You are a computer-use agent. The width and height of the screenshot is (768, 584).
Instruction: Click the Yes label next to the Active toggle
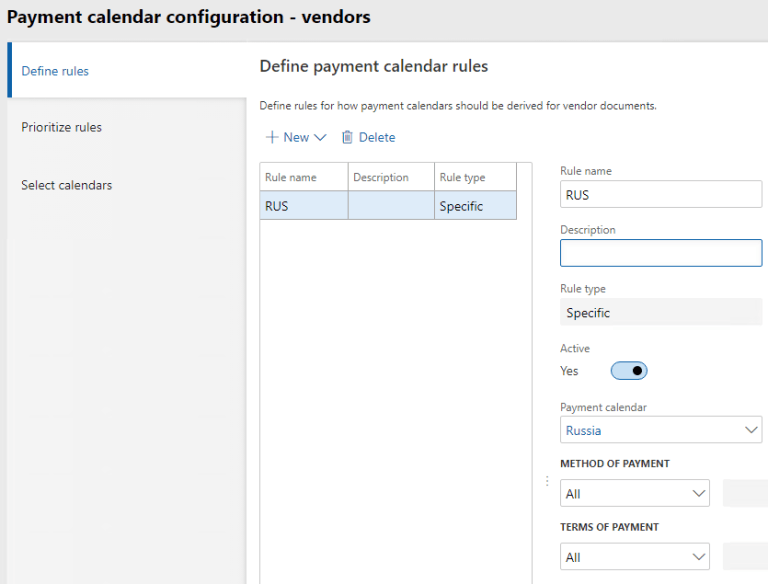[569, 371]
